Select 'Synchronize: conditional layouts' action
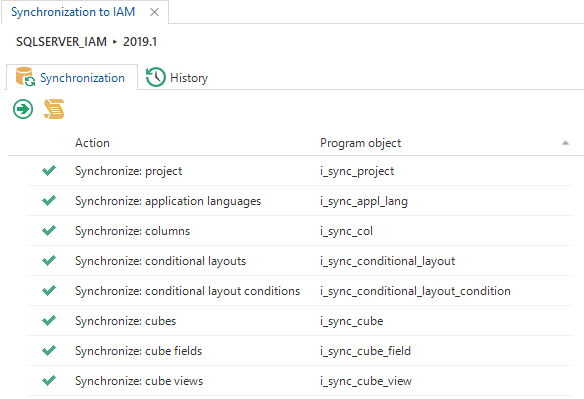The height and width of the screenshot is (399, 584). [161, 261]
